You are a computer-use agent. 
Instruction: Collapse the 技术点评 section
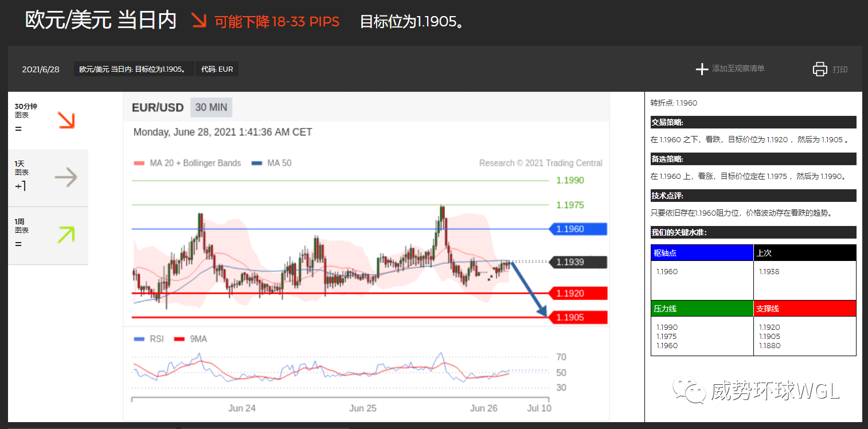[x=753, y=195]
